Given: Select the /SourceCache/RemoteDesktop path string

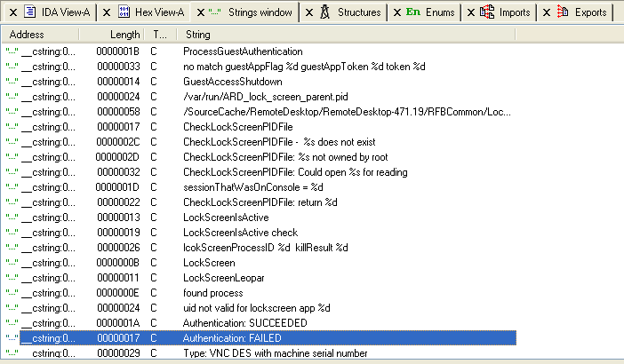Looking at the screenshot, I should click(x=347, y=112).
